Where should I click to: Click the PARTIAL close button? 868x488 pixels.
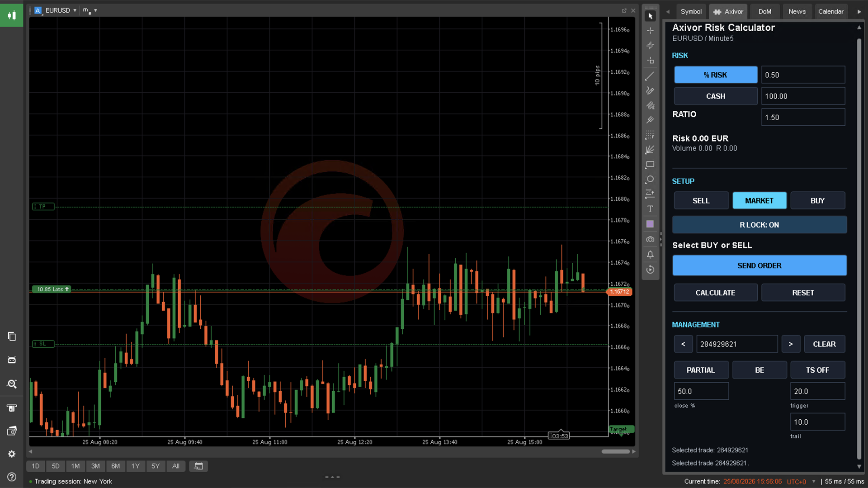[701, 370]
